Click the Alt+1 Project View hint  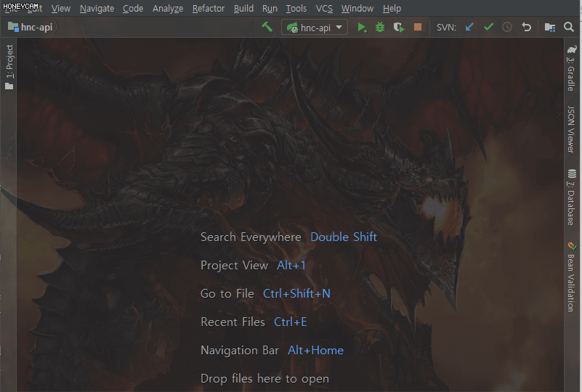click(291, 265)
